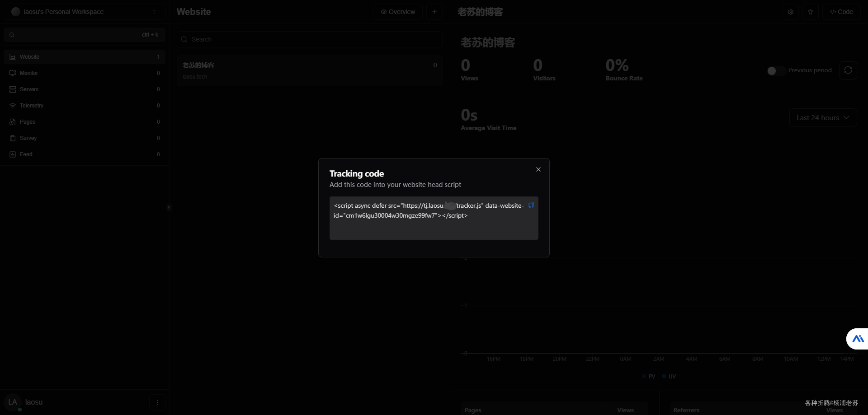Open the Survey section in sidebar
The width and height of the screenshot is (868, 415).
[85, 138]
